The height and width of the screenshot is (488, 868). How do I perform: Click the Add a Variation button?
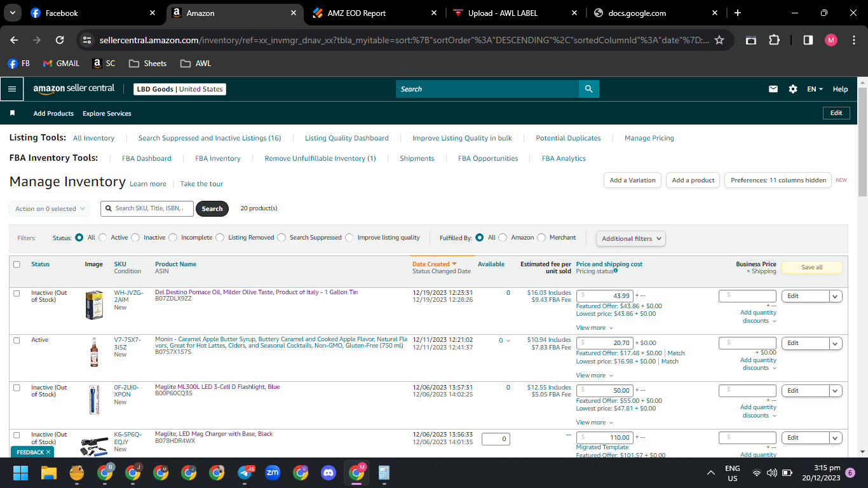(x=632, y=180)
